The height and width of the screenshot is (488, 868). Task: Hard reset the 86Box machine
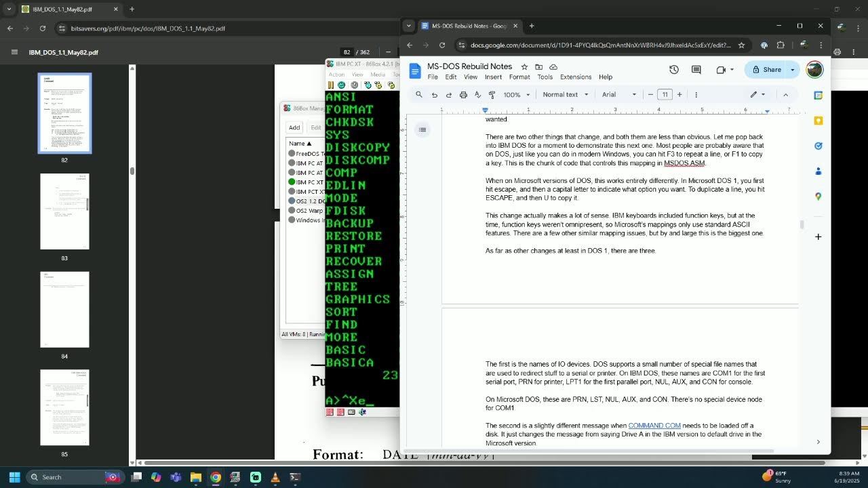pos(341,85)
